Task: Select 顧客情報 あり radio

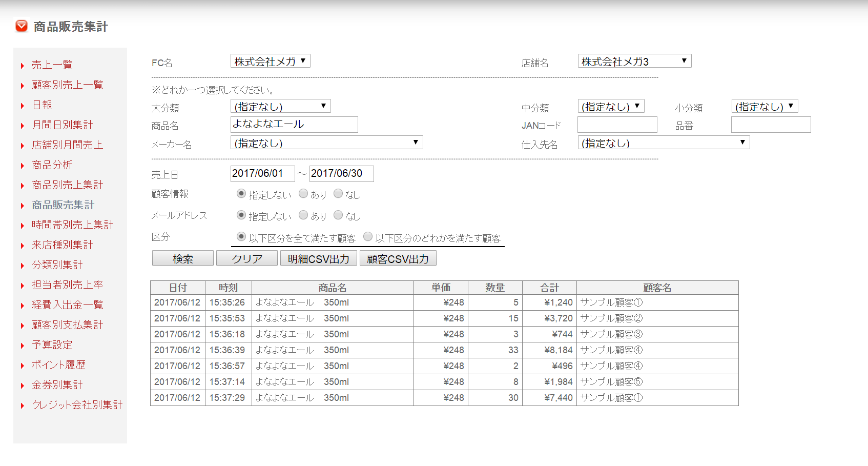Action: pyautogui.click(x=303, y=193)
